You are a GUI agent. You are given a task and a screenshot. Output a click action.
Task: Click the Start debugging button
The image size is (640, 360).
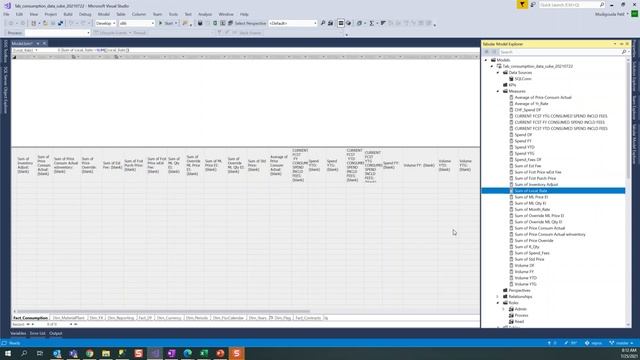click(167, 23)
